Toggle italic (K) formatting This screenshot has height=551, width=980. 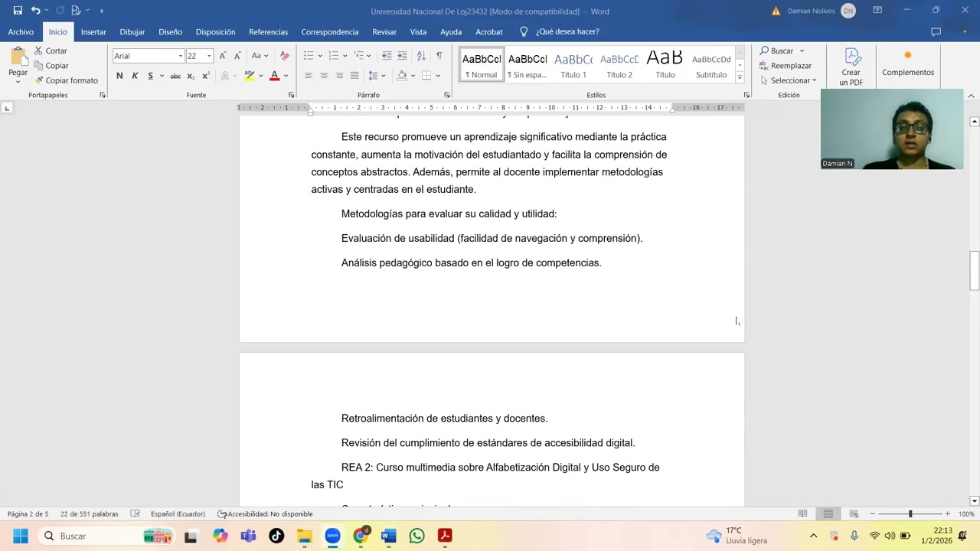coord(135,76)
